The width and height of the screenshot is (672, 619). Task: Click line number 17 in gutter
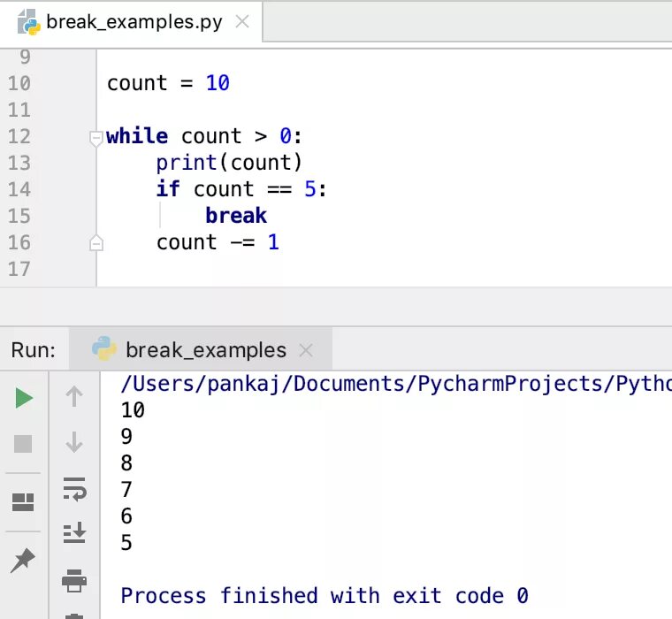(x=19, y=269)
